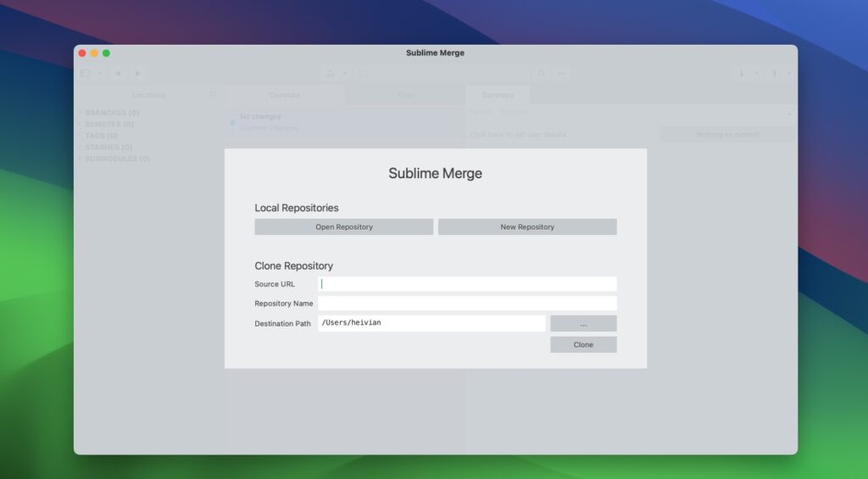Open the push options dropdown arrow
The image size is (868, 479).
(x=789, y=73)
